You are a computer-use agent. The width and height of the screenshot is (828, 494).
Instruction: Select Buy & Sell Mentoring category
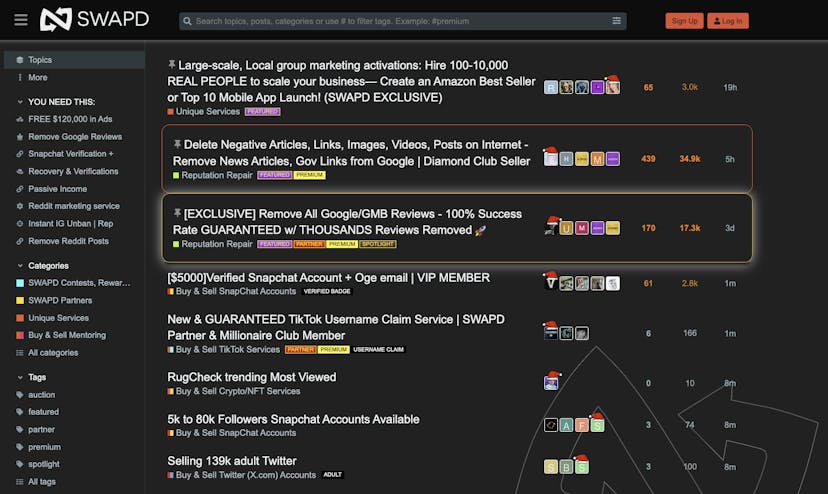[67, 335]
